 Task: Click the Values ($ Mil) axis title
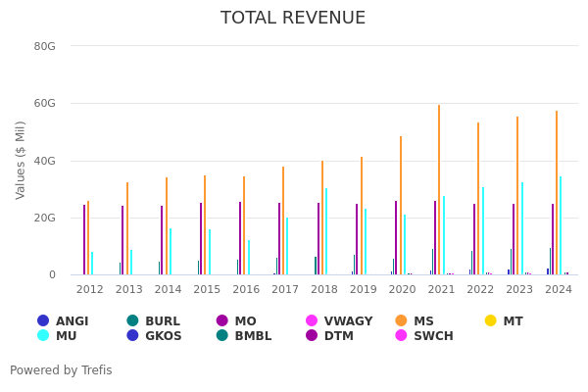tap(21, 160)
